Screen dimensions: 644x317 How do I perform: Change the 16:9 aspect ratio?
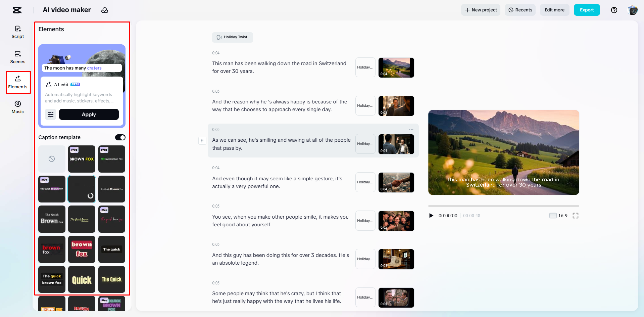[558, 216]
